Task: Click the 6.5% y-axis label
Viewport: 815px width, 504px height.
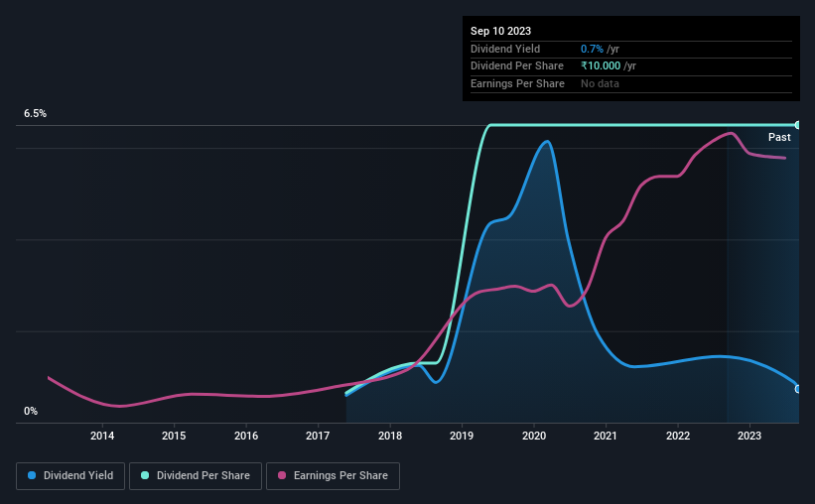Action: coord(36,113)
